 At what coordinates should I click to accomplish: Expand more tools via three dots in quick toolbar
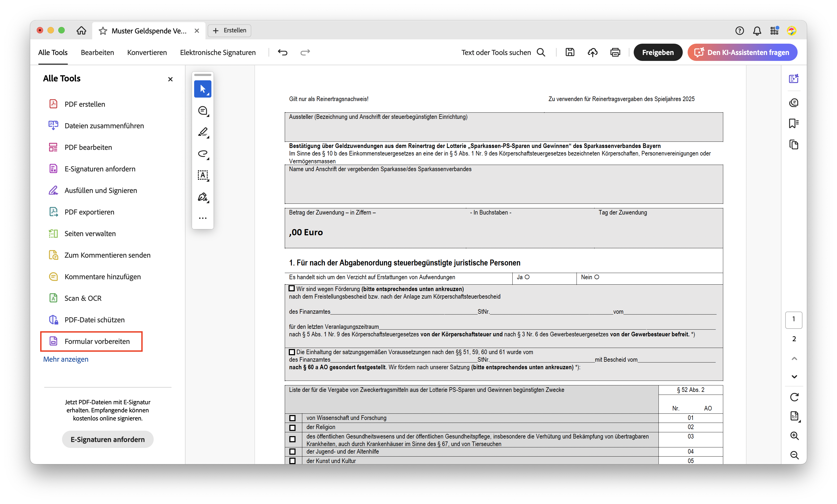(x=203, y=218)
